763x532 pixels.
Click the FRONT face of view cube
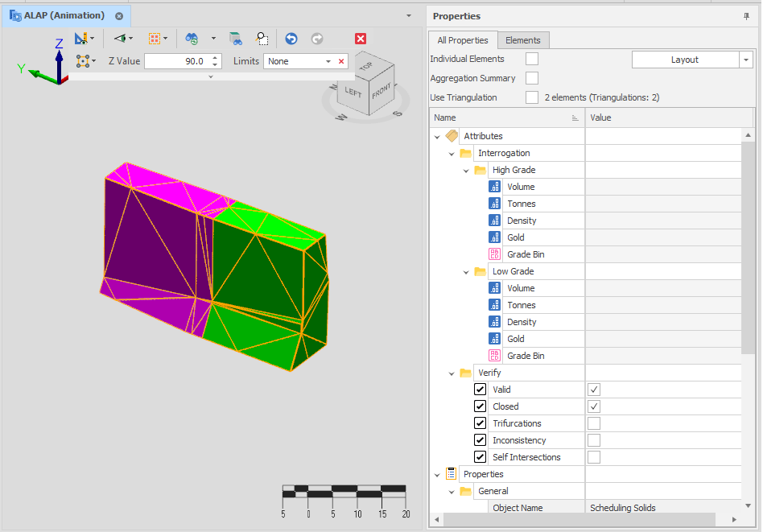pyautogui.click(x=381, y=92)
